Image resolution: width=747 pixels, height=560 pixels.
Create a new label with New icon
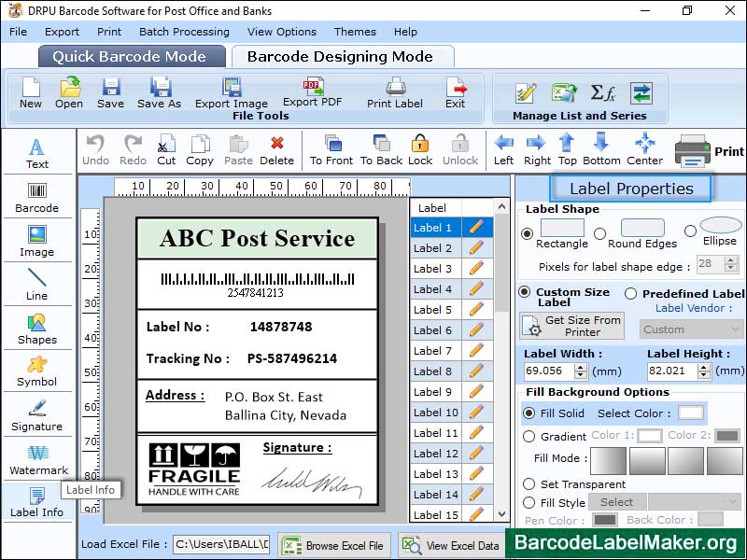(x=31, y=92)
